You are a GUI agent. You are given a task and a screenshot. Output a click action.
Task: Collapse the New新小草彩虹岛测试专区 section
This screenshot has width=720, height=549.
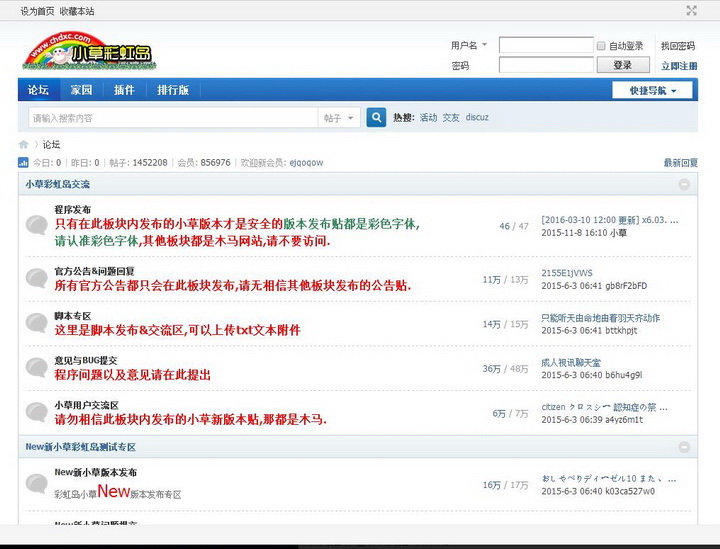684,447
